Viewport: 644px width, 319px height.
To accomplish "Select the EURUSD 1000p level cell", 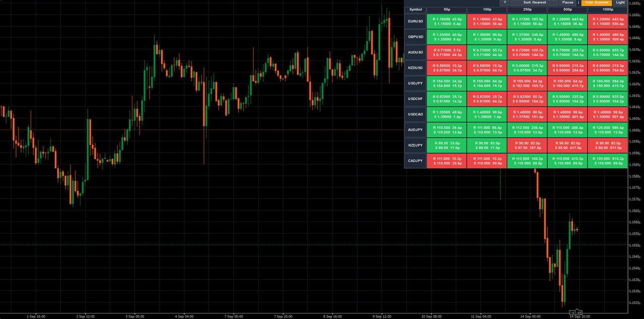I will 608,21.
